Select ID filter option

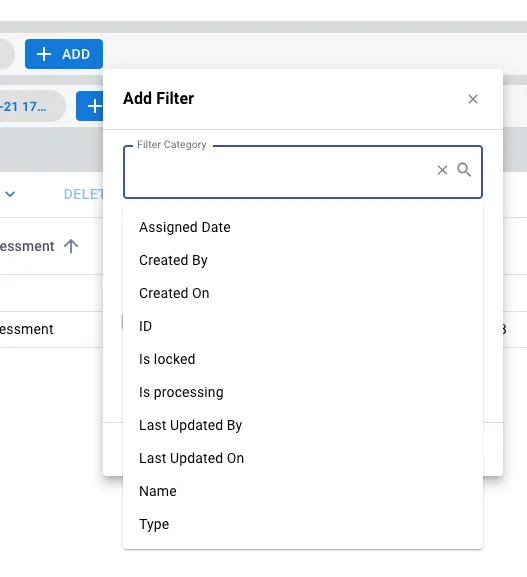click(303, 326)
